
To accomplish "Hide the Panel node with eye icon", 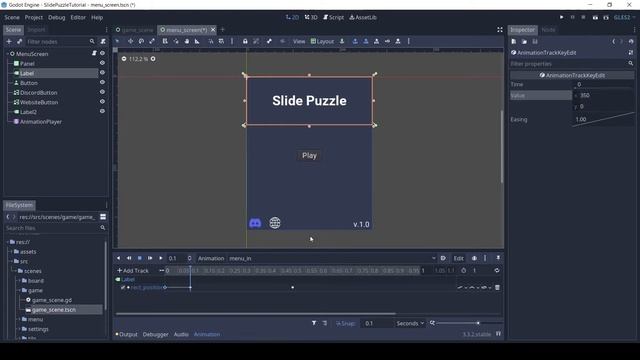I will click(x=102, y=63).
